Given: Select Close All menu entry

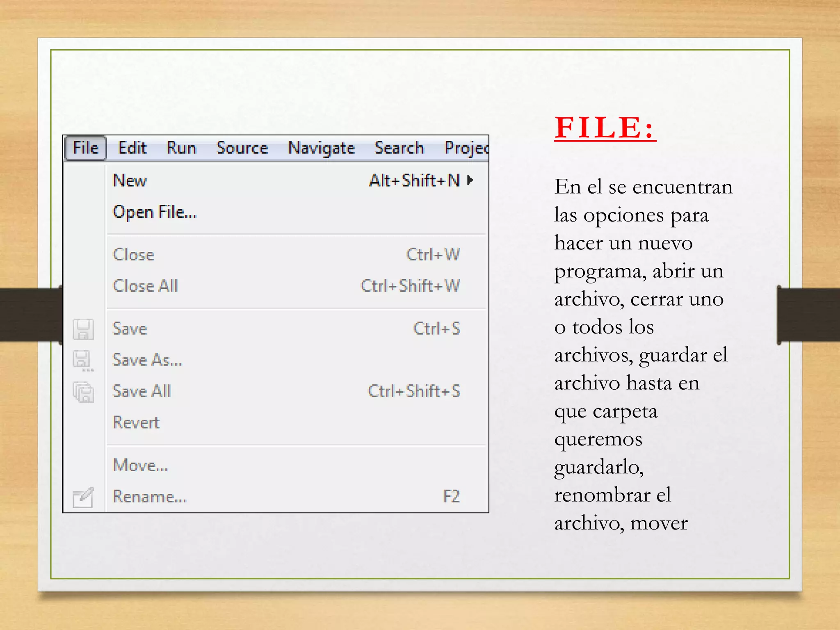Looking at the screenshot, I should click(x=296, y=286).
